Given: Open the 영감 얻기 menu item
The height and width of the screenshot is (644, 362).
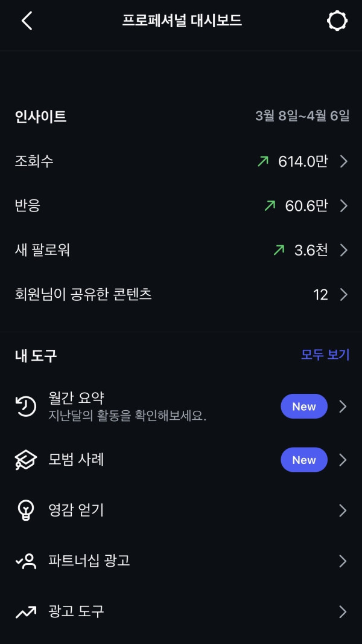Looking at the screenshot, I should (77, 510).
